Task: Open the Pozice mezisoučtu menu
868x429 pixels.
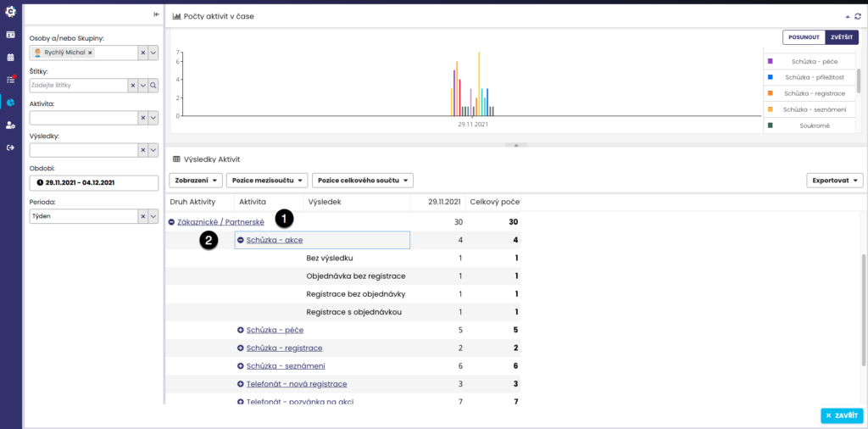Action: (x=266, y=181)
